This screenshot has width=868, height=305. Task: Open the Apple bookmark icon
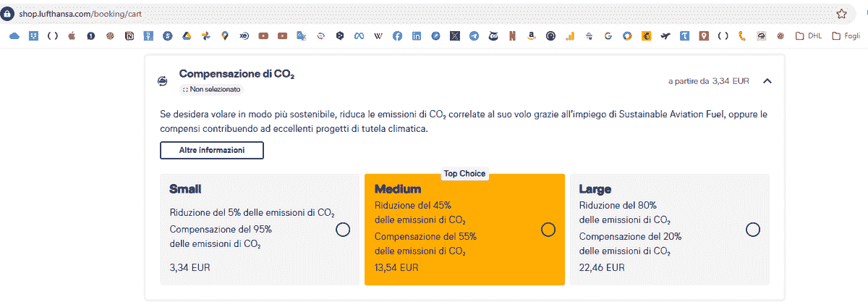coord(72,35)
